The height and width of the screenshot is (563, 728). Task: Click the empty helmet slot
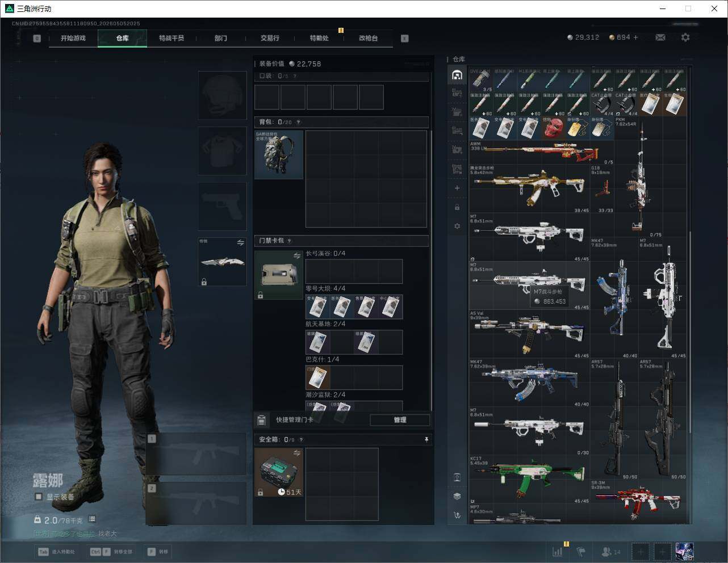[x=222, y=95]
